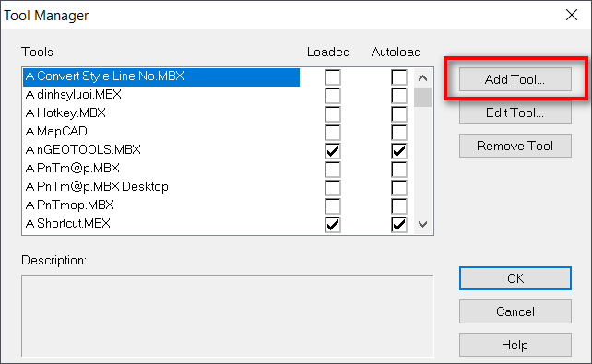Check Loaded for A PnTm@p.MBX
Viewport: 592px width, 364px height.
click(333, 170)
